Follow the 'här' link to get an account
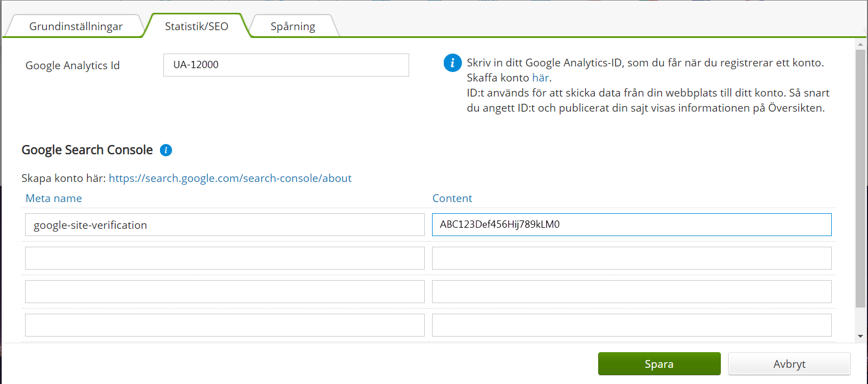 [540, 78]
